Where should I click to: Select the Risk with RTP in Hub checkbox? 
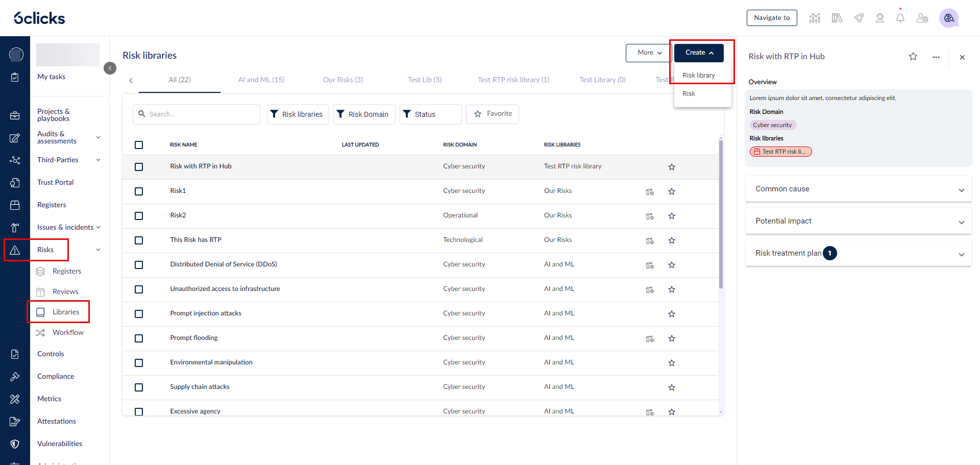(x=139, y=167)
